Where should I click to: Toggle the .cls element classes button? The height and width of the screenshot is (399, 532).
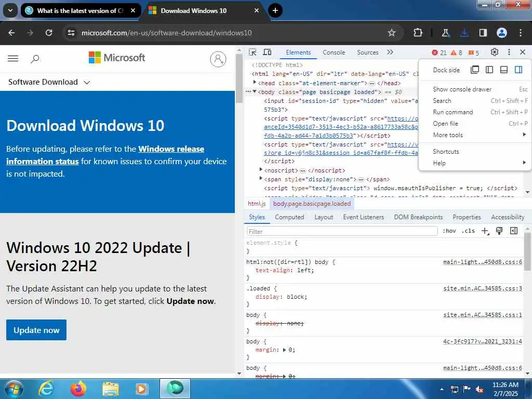(x=468, y=231)
